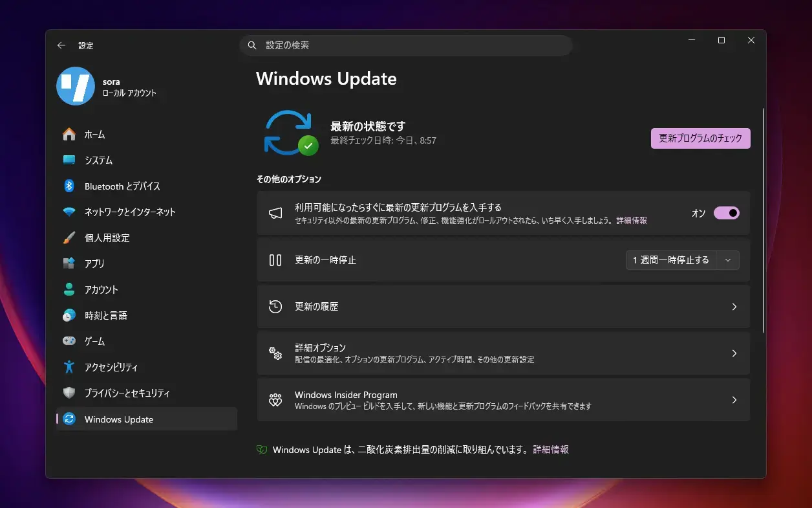
Task: Click the Windows Update sync icon in sidebar
Action: pyautogui.click(x=69, y=419)
